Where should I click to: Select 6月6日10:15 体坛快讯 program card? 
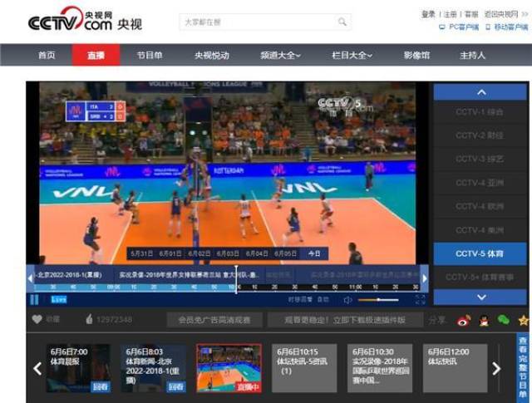coord(304,368)
